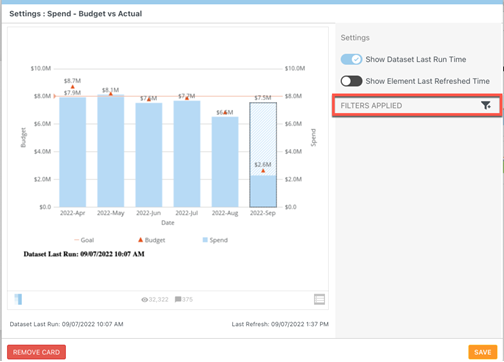The height and width of the screenshot is (362, 504).
Task: Click the comments bubble icon
Action: pyautogui.click(x=178, y=299)
